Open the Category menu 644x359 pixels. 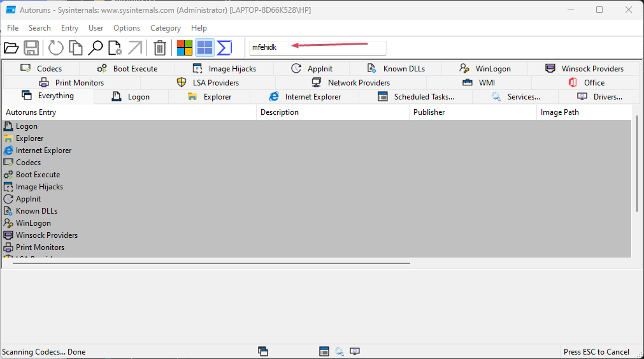point(166,28)
